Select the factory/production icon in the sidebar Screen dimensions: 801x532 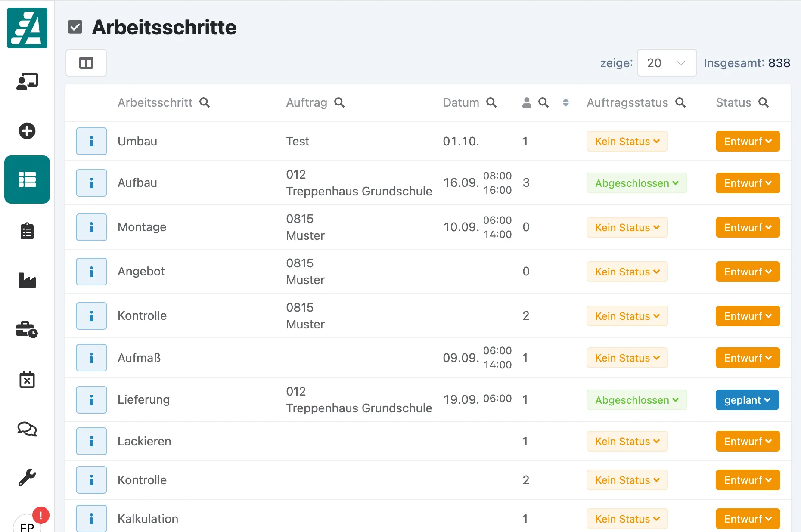[x=27, y=281]
